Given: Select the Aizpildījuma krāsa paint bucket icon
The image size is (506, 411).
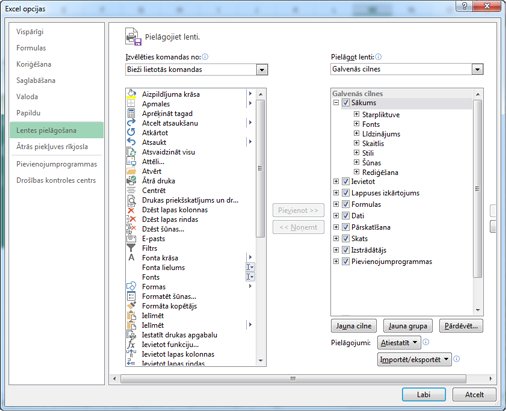Looking at the screenshot, I should tap(131, 94).
